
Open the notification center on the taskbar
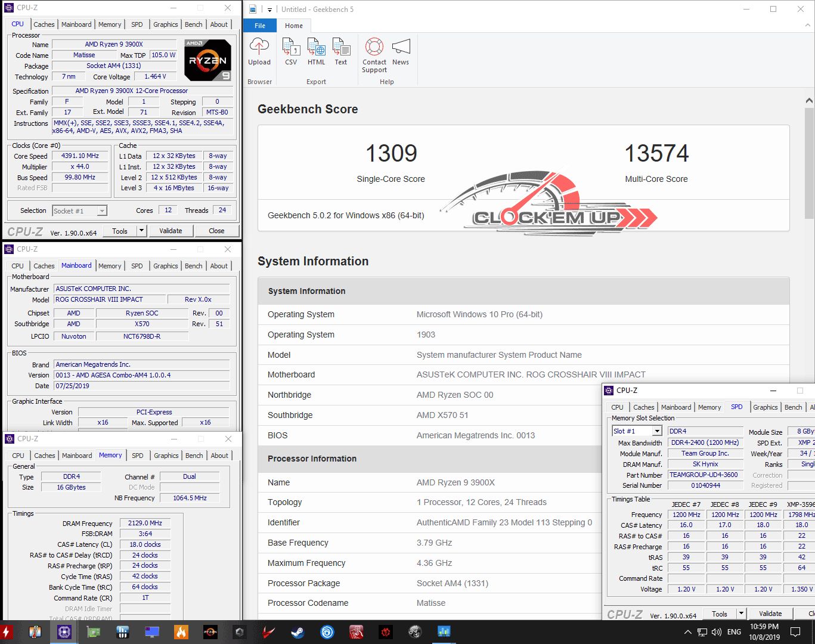coord(795,632)
